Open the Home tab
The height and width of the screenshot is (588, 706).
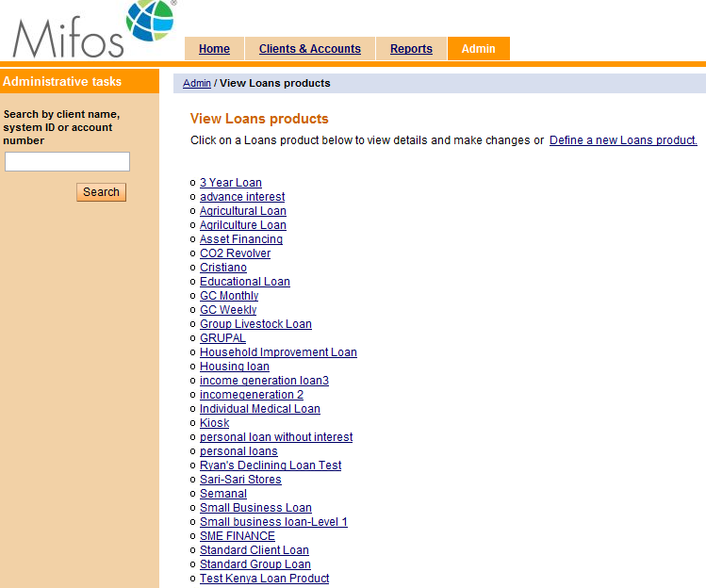214,49
